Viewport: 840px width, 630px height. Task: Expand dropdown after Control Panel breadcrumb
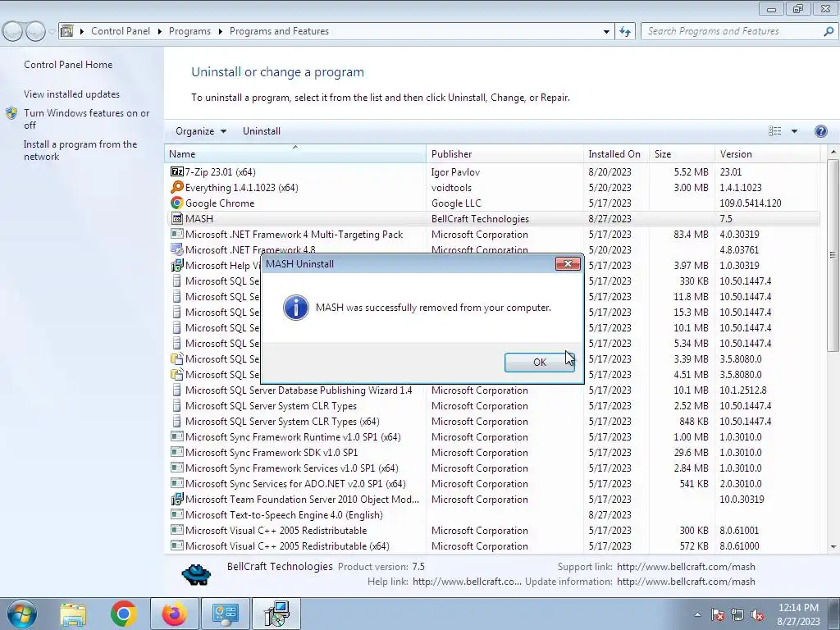pyautogui.click(x=160, y=32)
